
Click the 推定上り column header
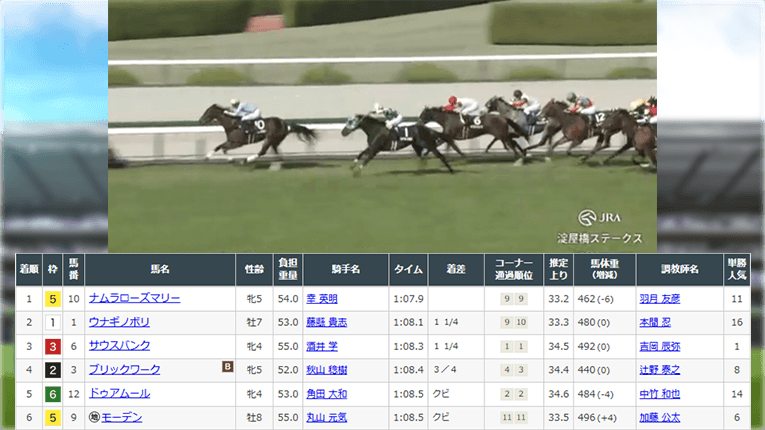(x=559, y=269)
